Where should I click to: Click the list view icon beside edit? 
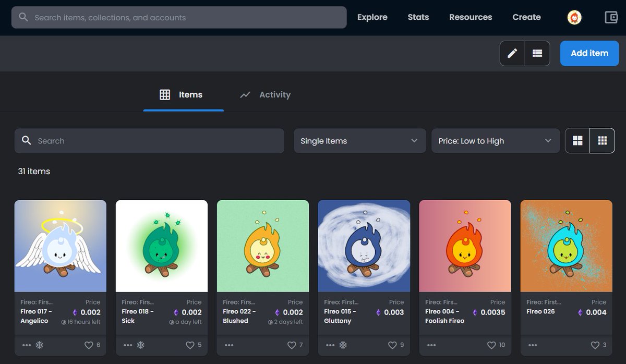tap(537, 53)
